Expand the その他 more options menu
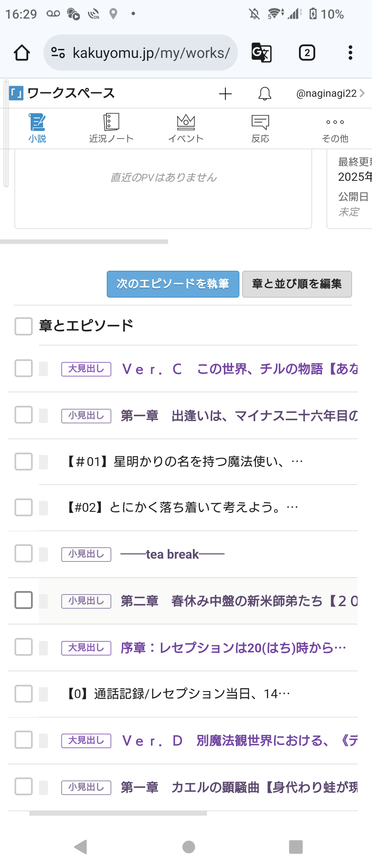 [x=335, y=128]
